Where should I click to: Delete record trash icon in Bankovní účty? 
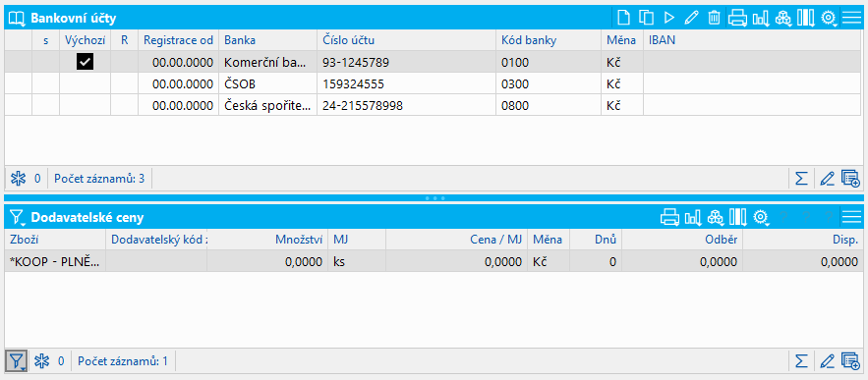click(x=714, y=18)
